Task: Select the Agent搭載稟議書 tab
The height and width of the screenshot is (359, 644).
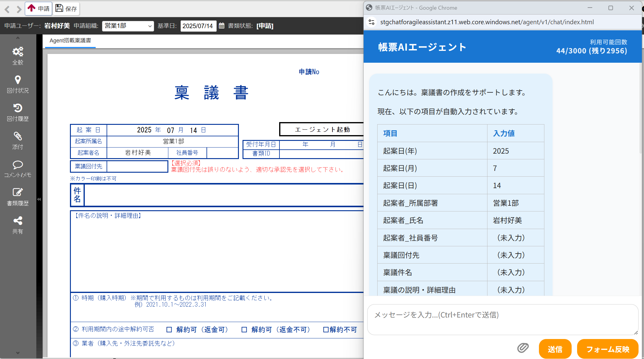Action: (x=70, y=41)
